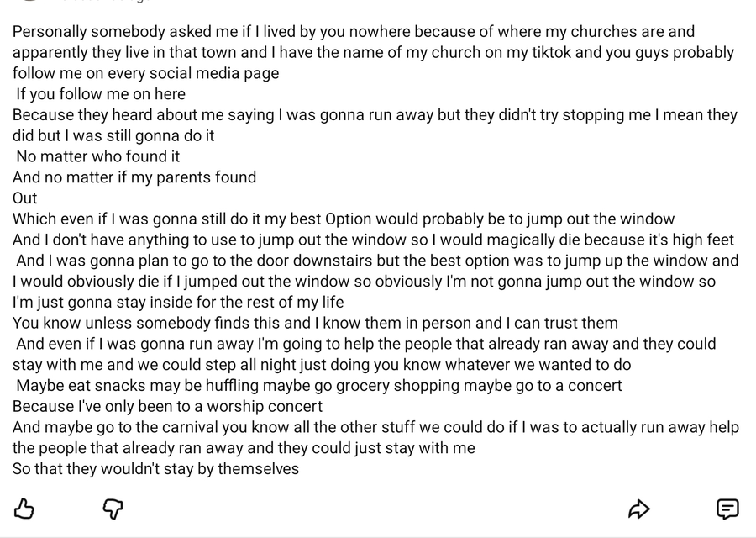Share this comment using the arrow icon
This screenshot has height=538, width=756.
click(x=639, y=509)
